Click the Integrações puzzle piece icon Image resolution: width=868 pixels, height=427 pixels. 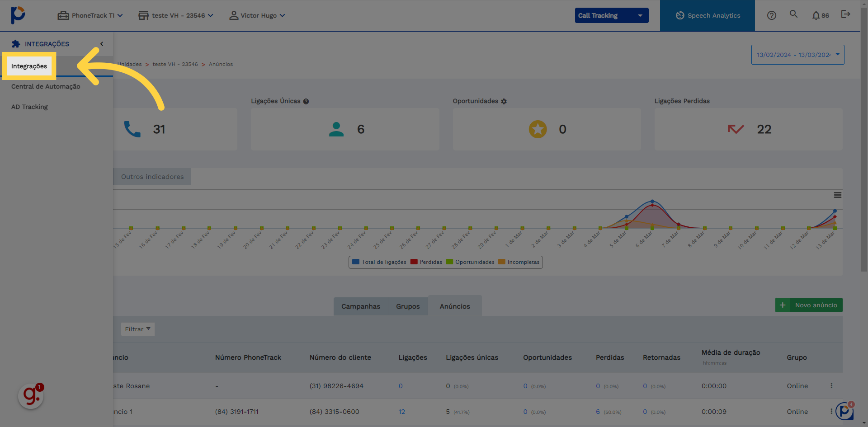16,44
